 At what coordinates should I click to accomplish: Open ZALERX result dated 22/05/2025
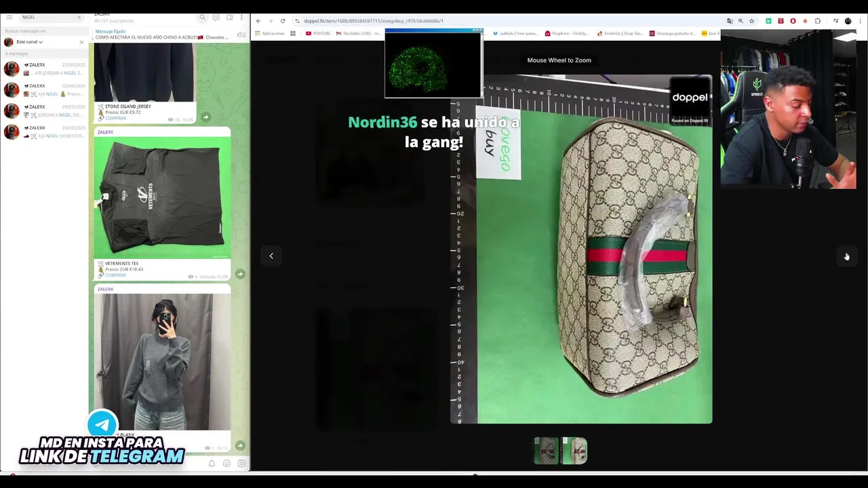point(45,69)
